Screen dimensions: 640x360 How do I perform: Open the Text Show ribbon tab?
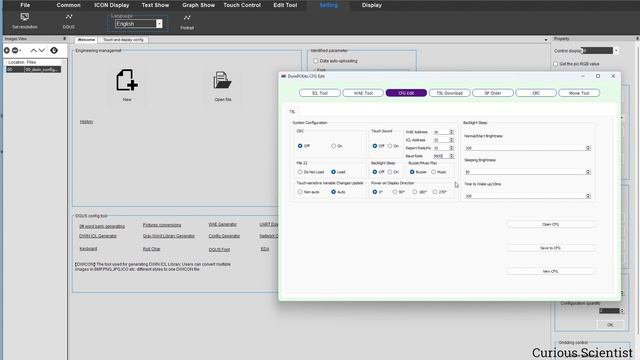click(x=155, y=5)
